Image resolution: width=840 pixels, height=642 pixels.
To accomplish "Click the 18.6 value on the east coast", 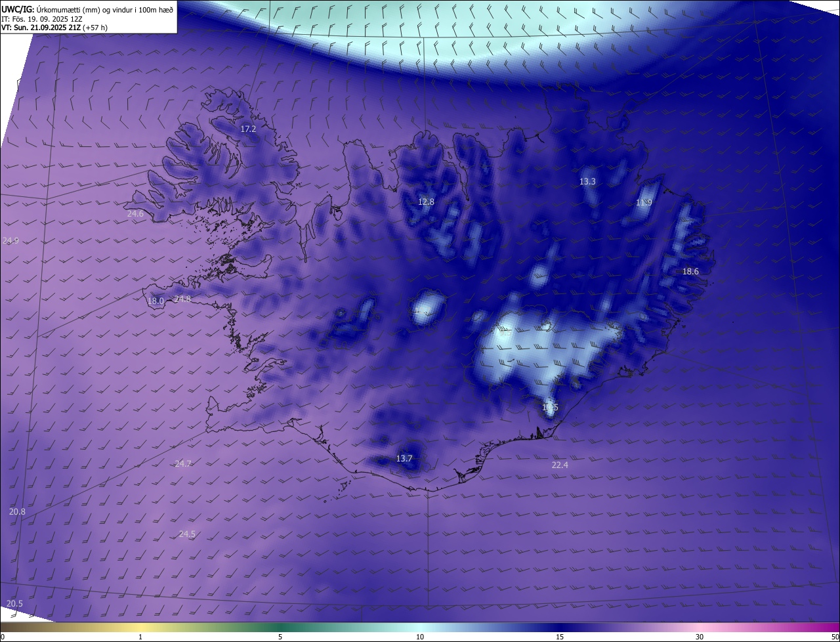I will point(690,272).
